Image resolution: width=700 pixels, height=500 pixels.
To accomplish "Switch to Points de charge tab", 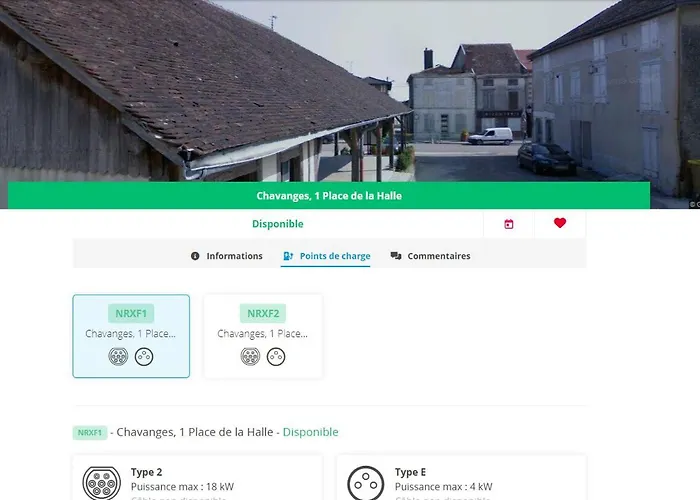I will click(x=327, y=256).
